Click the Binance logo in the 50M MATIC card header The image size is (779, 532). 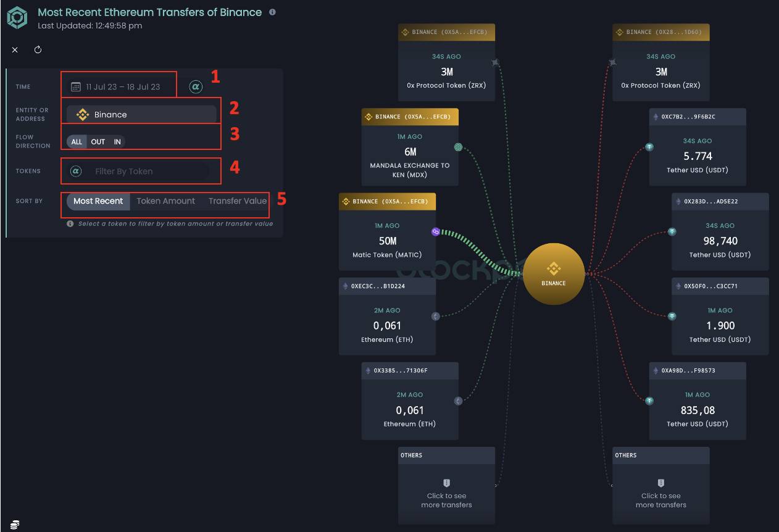point(346,201)
